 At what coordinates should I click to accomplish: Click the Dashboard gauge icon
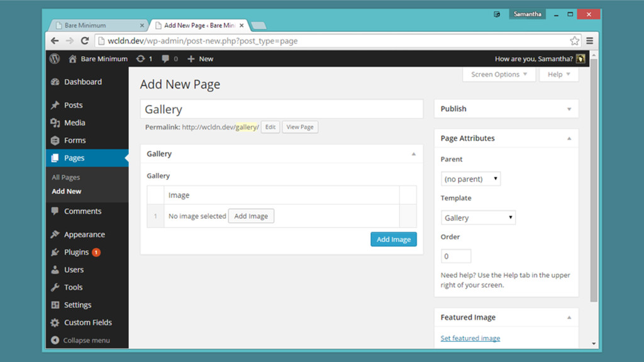tap(55, 82)
